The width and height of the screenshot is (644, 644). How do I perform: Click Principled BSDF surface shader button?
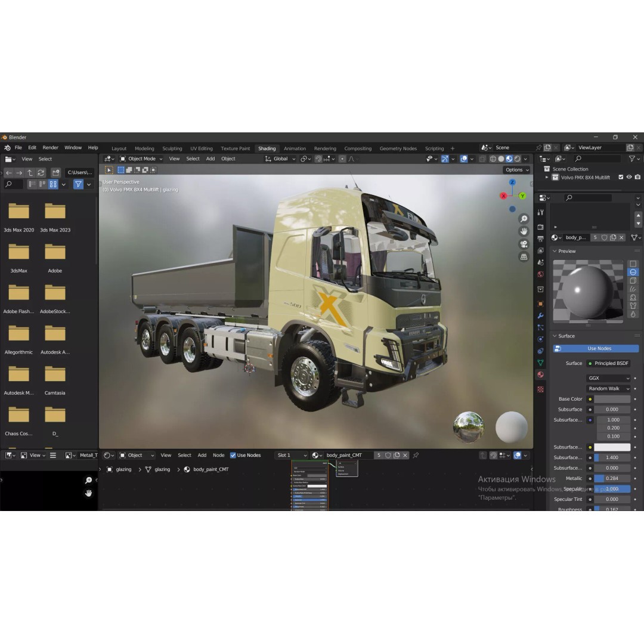click(608, 363)
